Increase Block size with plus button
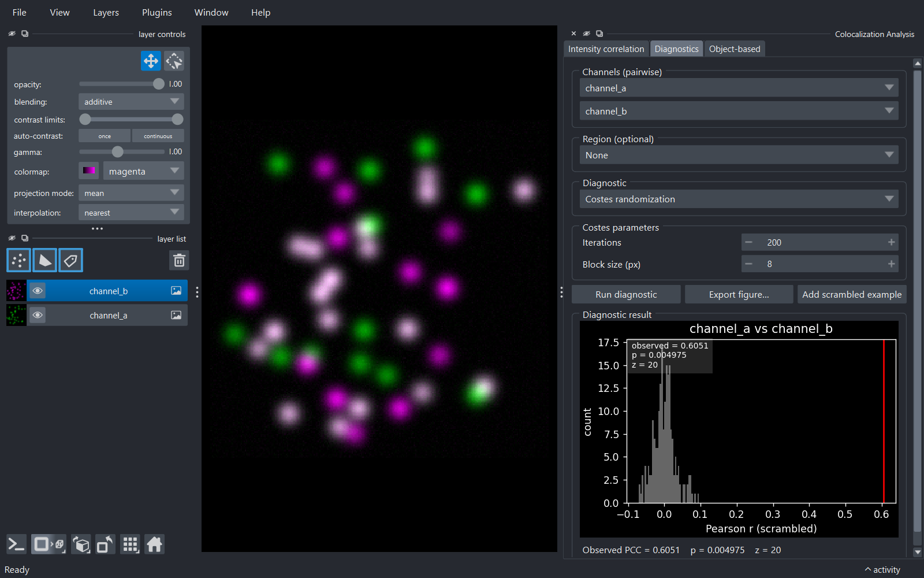This screenshot has height=578, width=924. tap(891, 264)
